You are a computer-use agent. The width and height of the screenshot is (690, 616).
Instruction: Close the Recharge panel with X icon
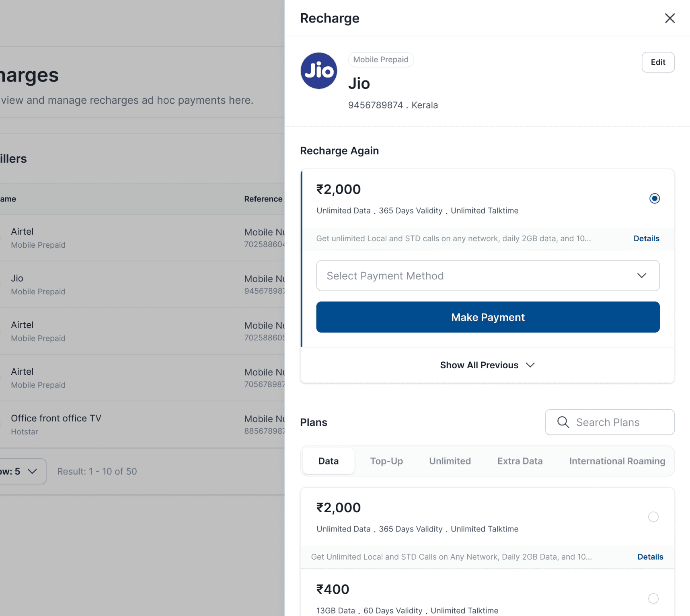[669, 18]
